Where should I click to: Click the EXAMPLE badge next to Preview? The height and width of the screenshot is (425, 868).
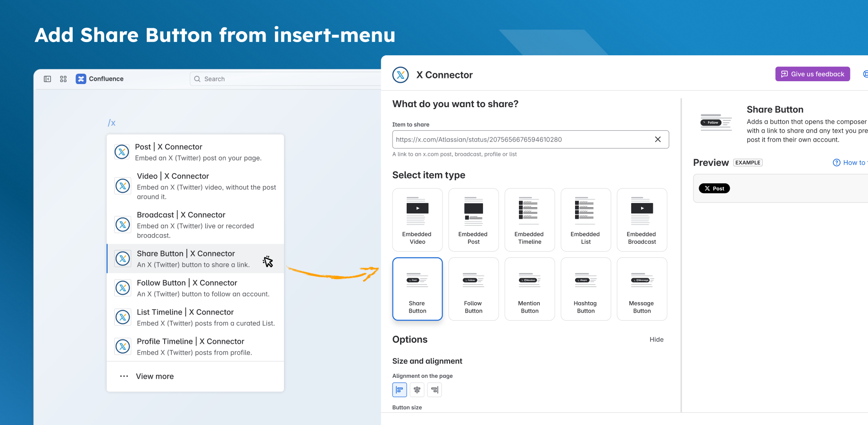coord(748,162)
